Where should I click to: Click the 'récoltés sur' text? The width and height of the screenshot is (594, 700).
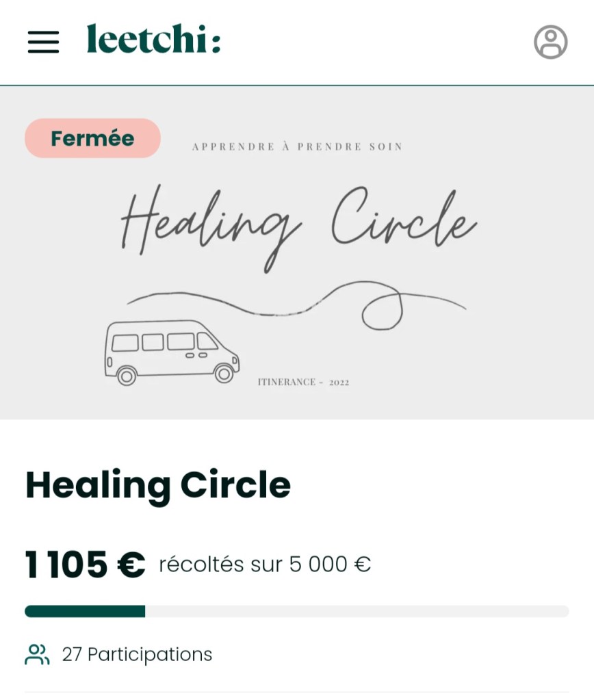point(220,565)
